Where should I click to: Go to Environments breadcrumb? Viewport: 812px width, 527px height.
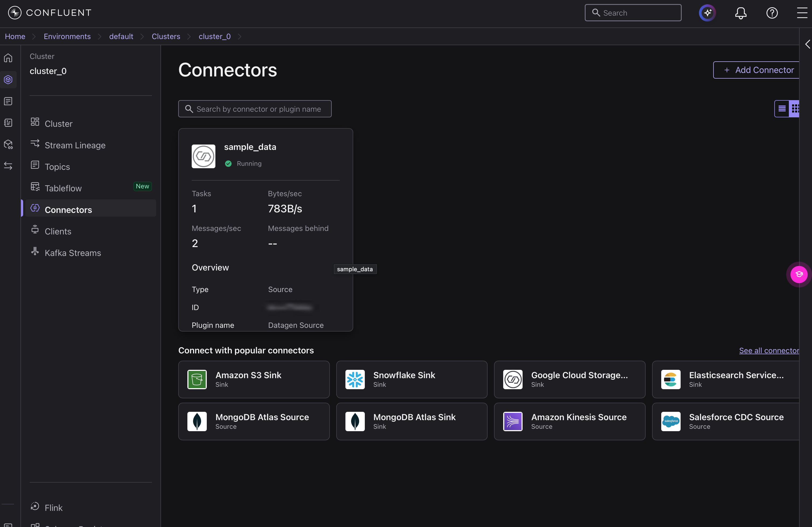[x=67, y=37]
